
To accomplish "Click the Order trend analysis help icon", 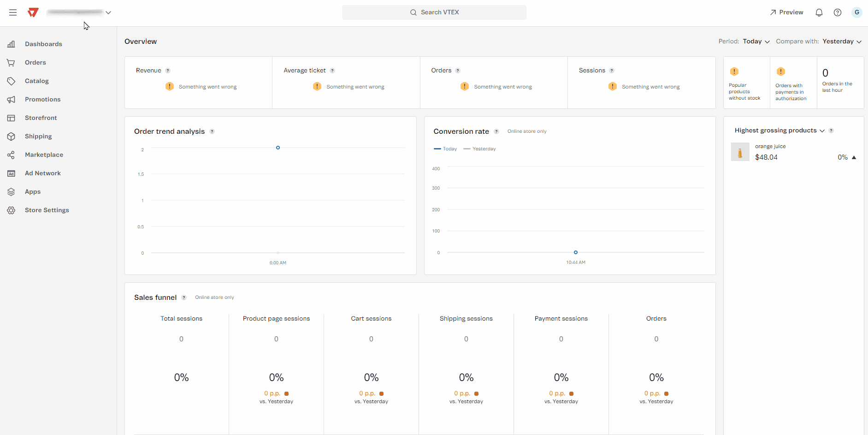I will pos(212,131).
